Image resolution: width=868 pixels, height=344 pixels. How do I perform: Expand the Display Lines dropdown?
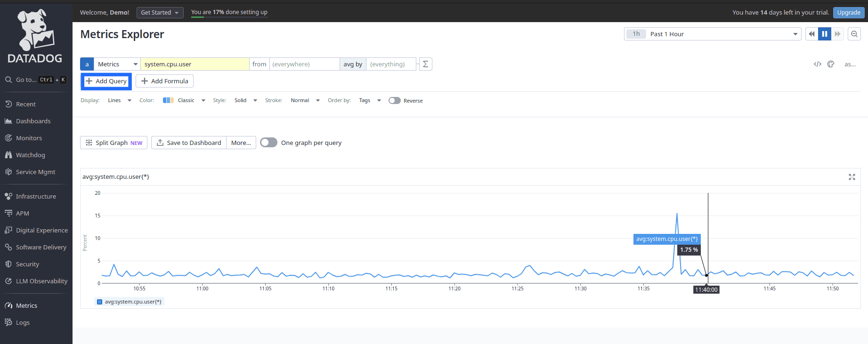click(x=119, y=100)
